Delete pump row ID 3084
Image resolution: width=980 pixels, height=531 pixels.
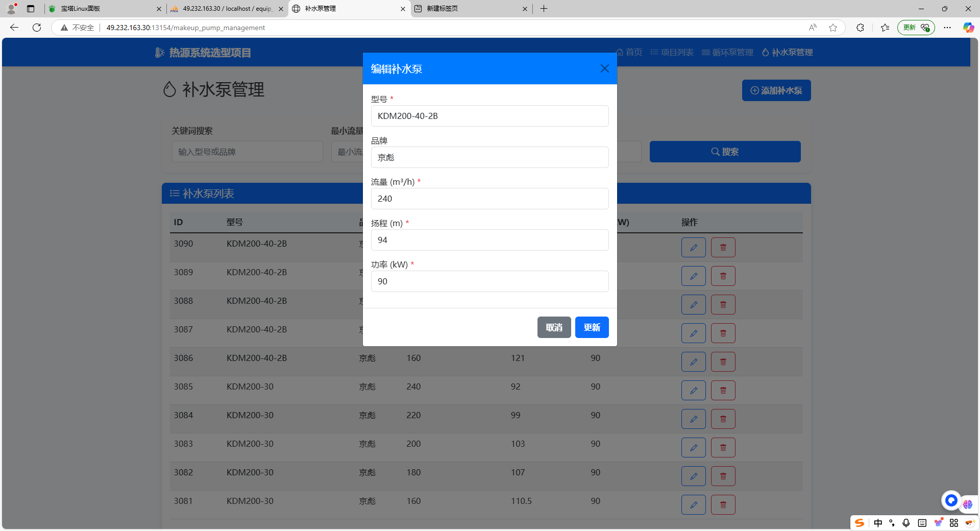click(723, 419)
